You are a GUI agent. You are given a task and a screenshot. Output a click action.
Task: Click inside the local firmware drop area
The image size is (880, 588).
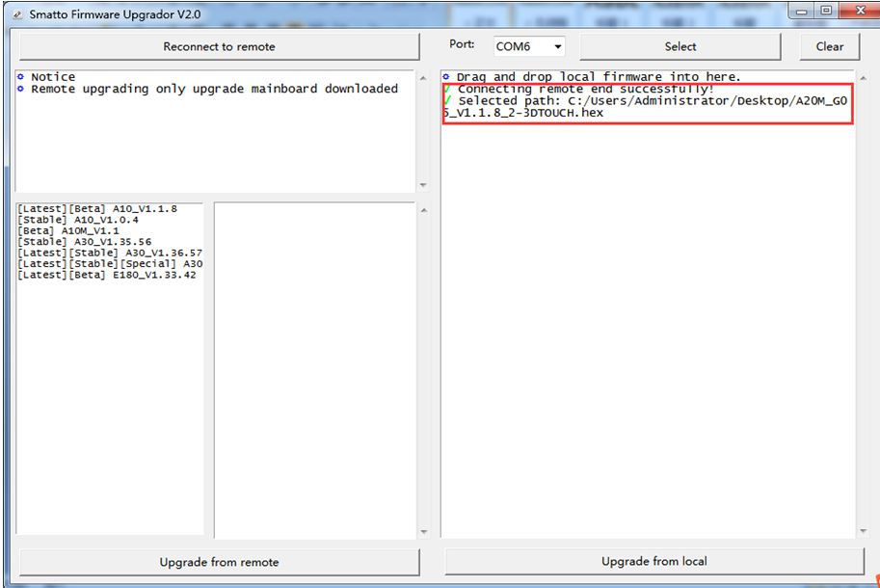tap(648, 318)
